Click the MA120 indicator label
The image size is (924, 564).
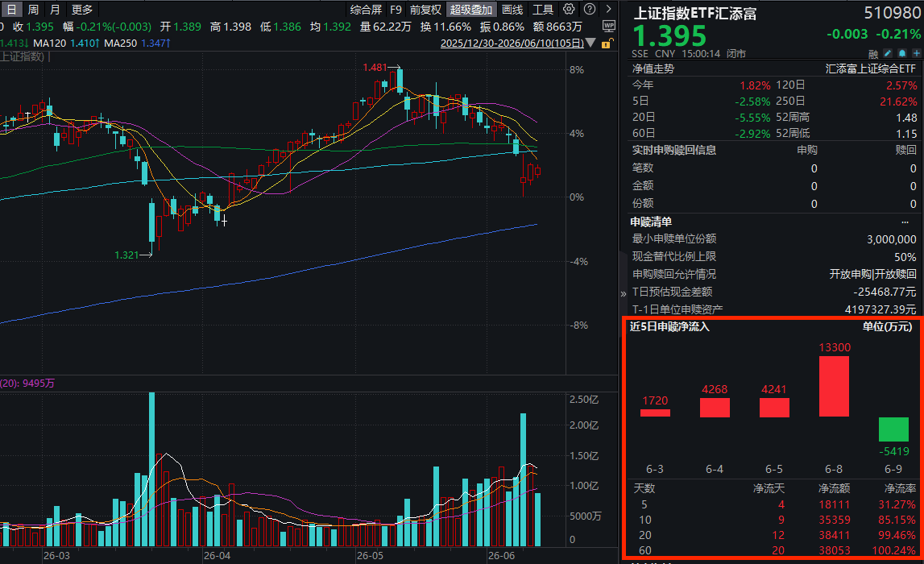coord(49,43)
